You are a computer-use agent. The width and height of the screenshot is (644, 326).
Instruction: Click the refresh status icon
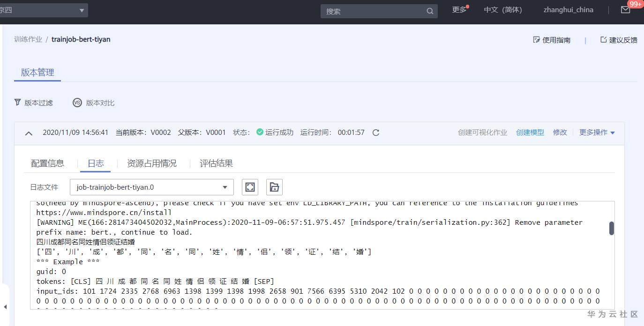375,133
